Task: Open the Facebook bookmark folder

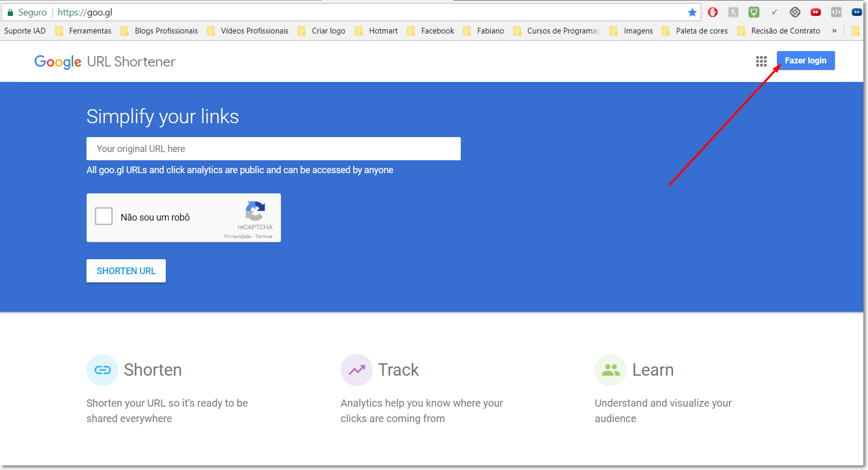Action: (x=430, y=31)
